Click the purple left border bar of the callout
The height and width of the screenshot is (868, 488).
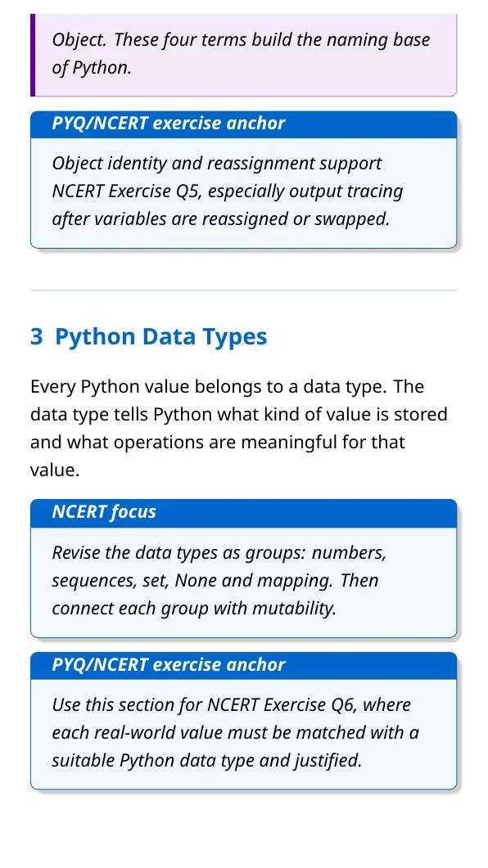coord(33,55)
